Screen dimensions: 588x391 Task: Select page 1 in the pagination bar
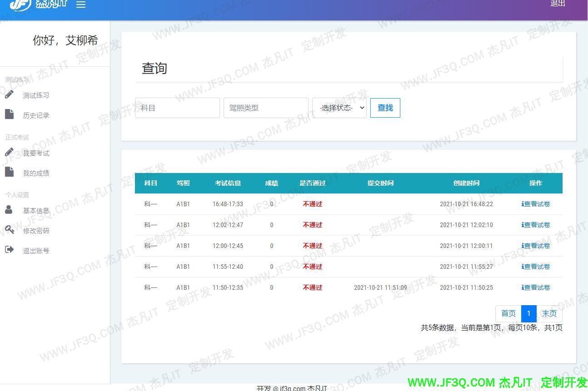click(528, 313)
